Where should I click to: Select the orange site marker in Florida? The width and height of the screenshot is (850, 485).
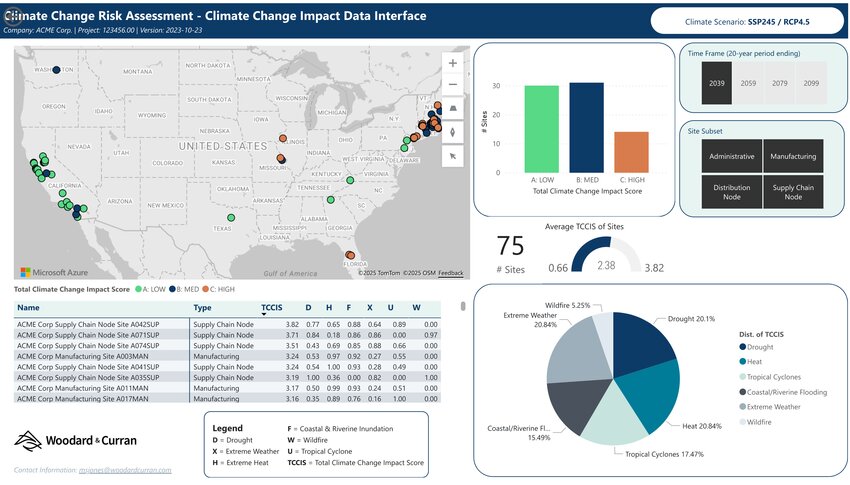pyautogui.click(x=350, y=255)
